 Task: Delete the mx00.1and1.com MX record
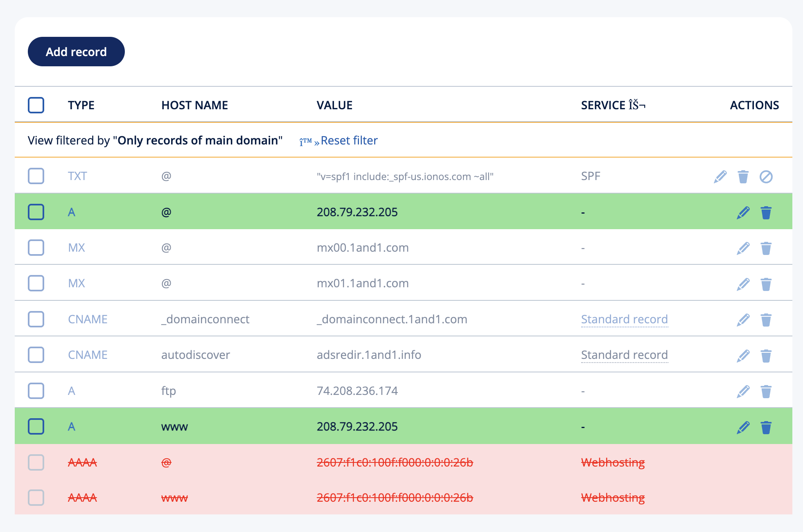pos(766,248)
